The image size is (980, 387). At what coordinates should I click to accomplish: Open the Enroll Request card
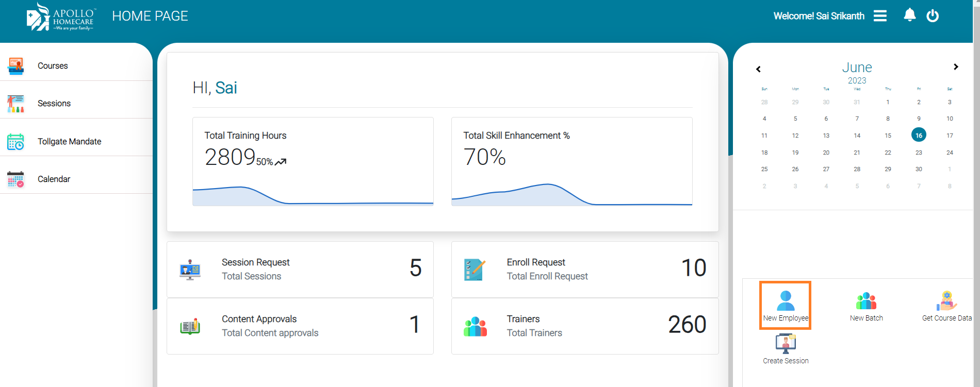point(584,270)
